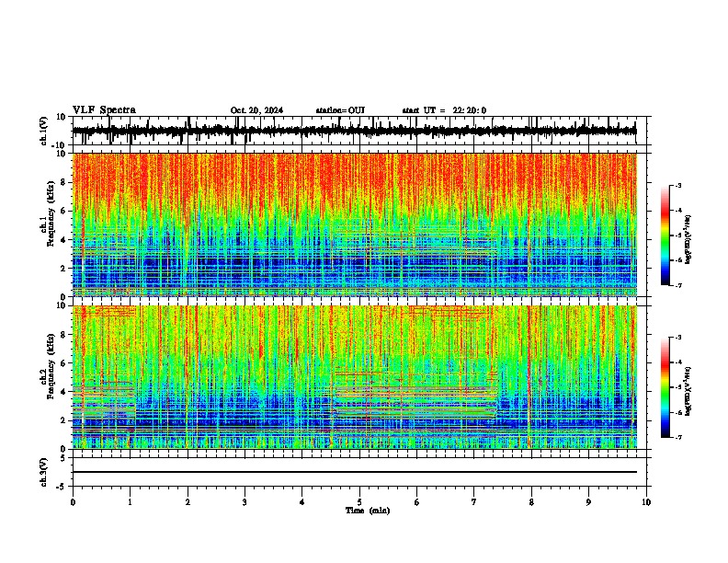The height and width of the screenshot is (563, 728).
Task: Select the date label "Oct. 20, 2024"
Action: 256,110
